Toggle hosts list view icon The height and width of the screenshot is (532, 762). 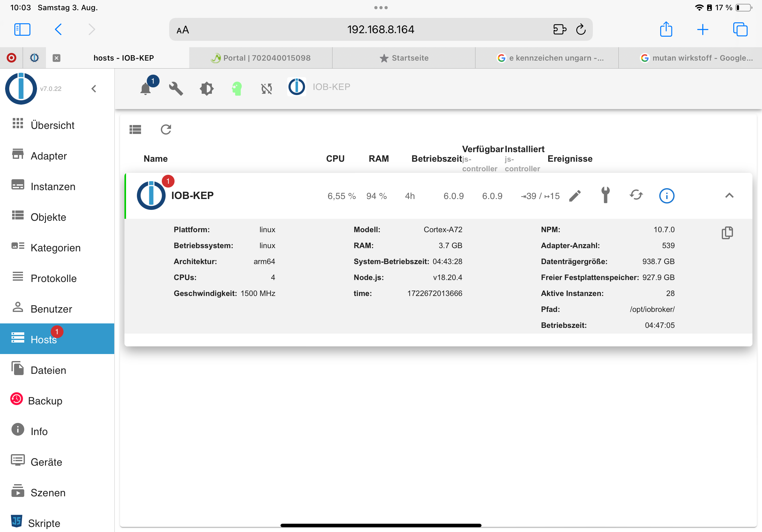coord(135,129)
